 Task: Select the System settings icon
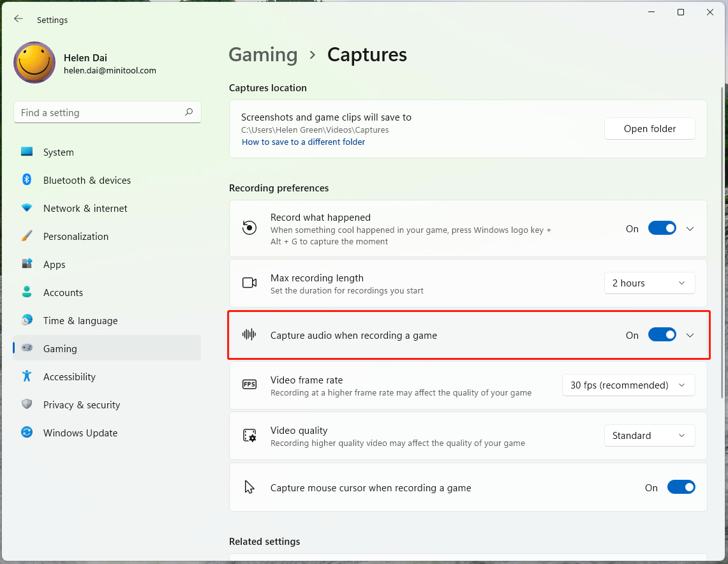pos(26,152)
